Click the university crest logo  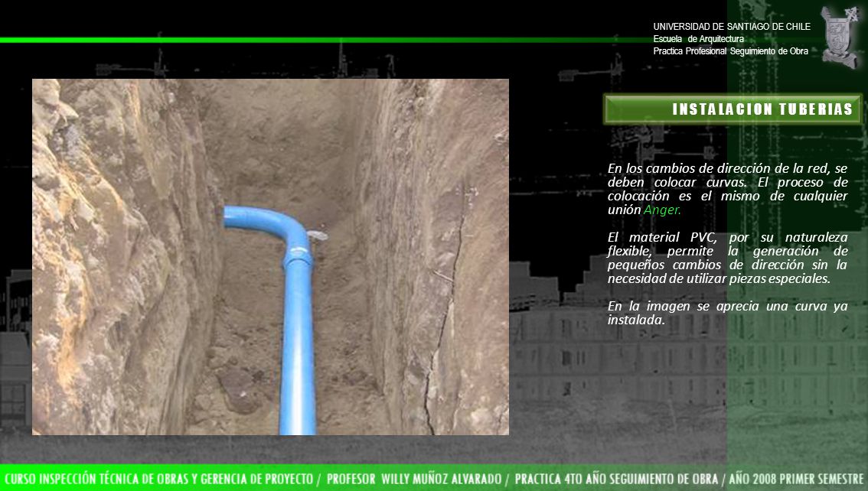(x=841, y=37)
